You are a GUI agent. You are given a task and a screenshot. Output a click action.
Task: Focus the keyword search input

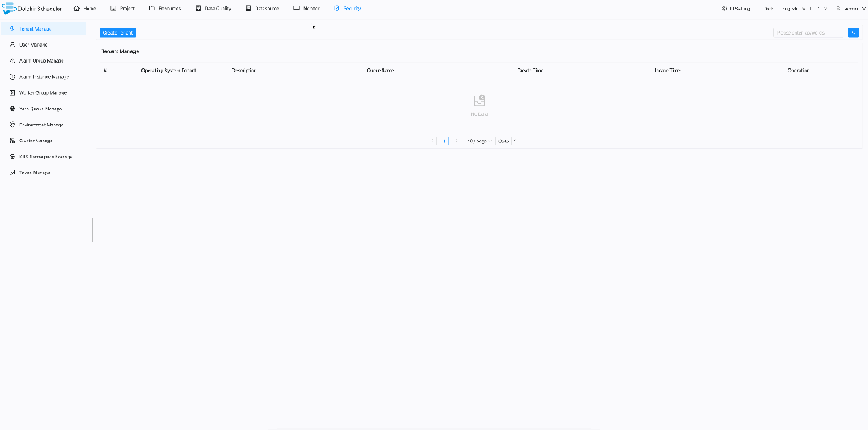tap(809, 33)
